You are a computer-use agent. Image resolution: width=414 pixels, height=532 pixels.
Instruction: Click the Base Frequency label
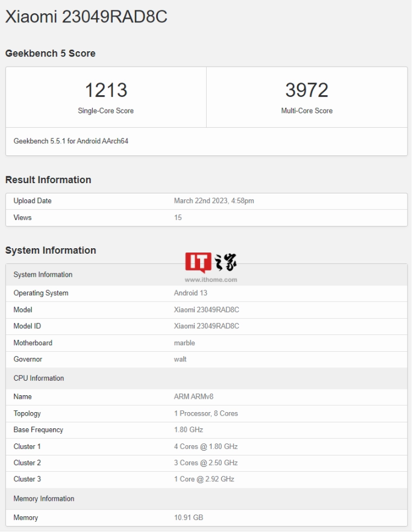39,430
